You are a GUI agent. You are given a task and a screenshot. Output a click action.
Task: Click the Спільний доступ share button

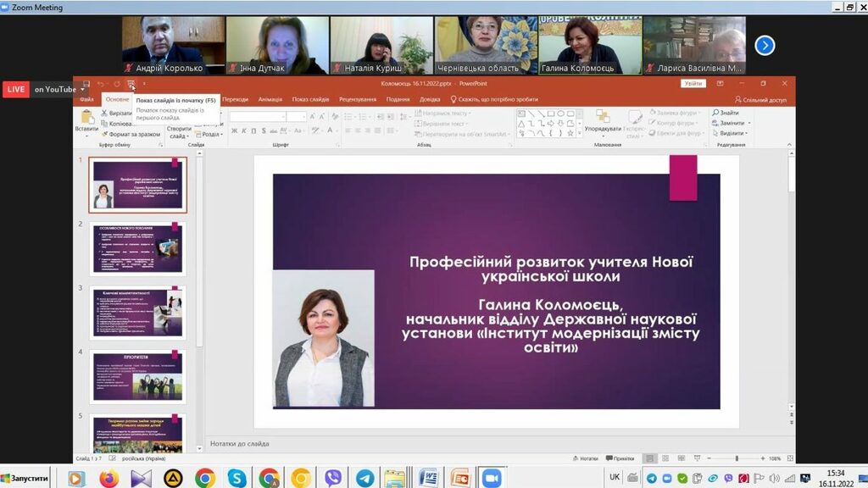coord(759,99)
